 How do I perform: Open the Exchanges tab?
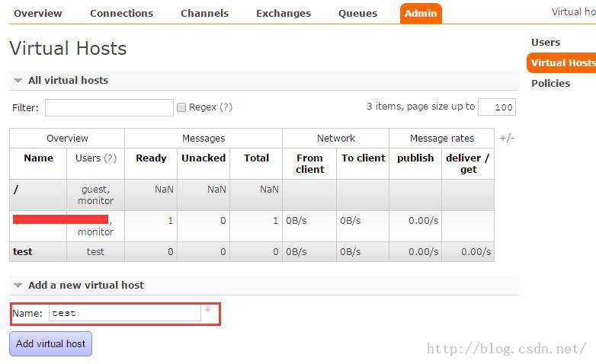[x=284, y=13]
